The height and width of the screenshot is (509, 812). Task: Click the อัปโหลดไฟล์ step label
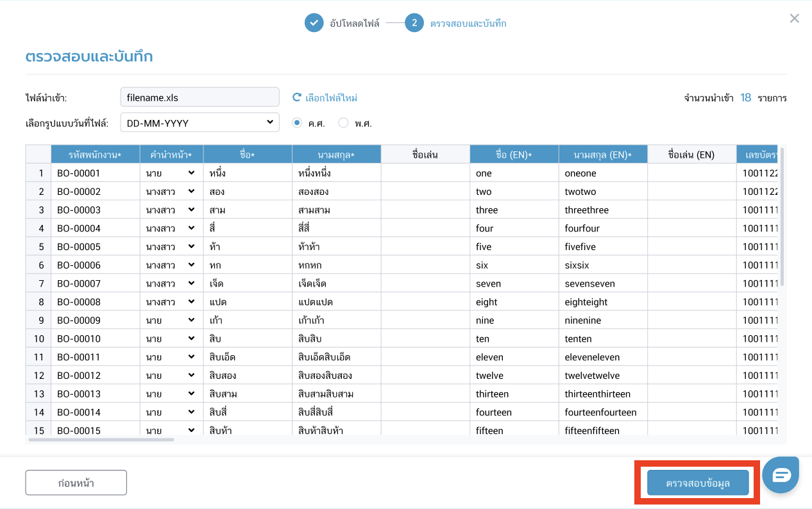(x=355, y=24)
